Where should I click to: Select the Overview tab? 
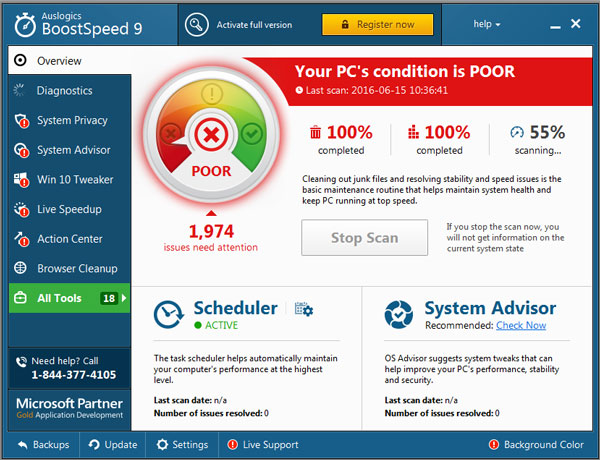pos(70,60)
